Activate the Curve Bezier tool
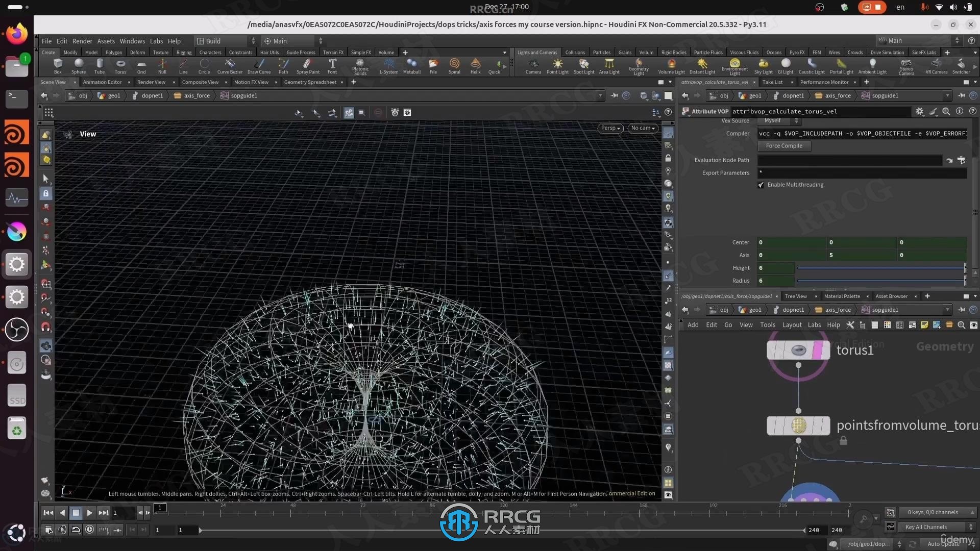The image size is (980, 551). pyautogui.click(x=230, y=65)
